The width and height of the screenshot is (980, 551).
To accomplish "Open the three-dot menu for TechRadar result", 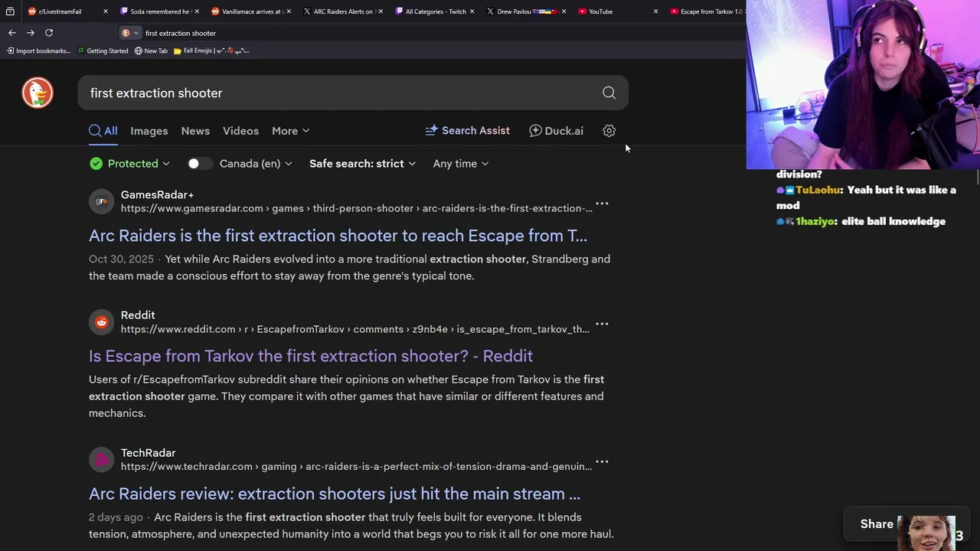I will tap(602, 461).
